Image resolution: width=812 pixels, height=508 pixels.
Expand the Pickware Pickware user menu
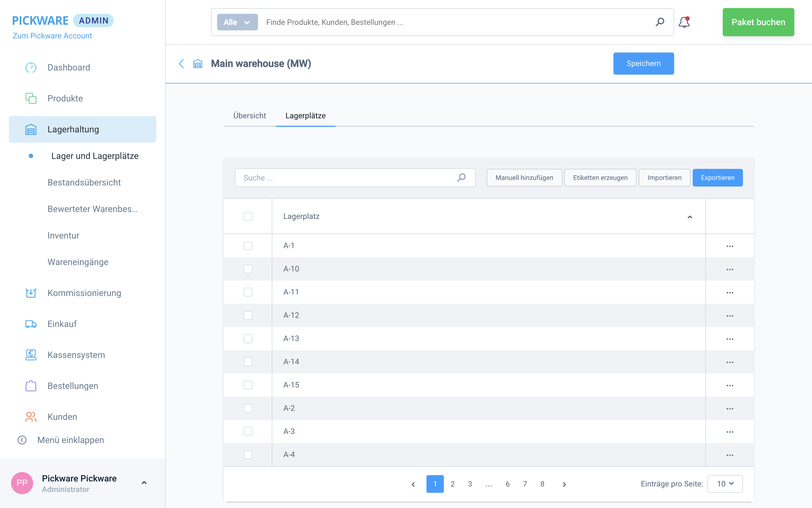point(144,483)
